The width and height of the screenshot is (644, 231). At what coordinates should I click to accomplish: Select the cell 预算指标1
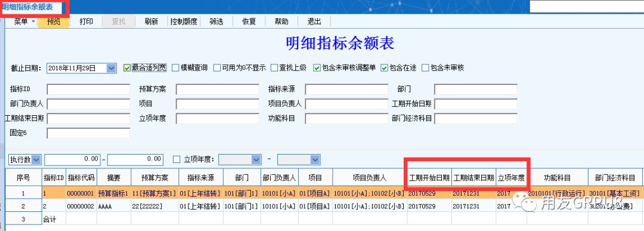[114, 193]
